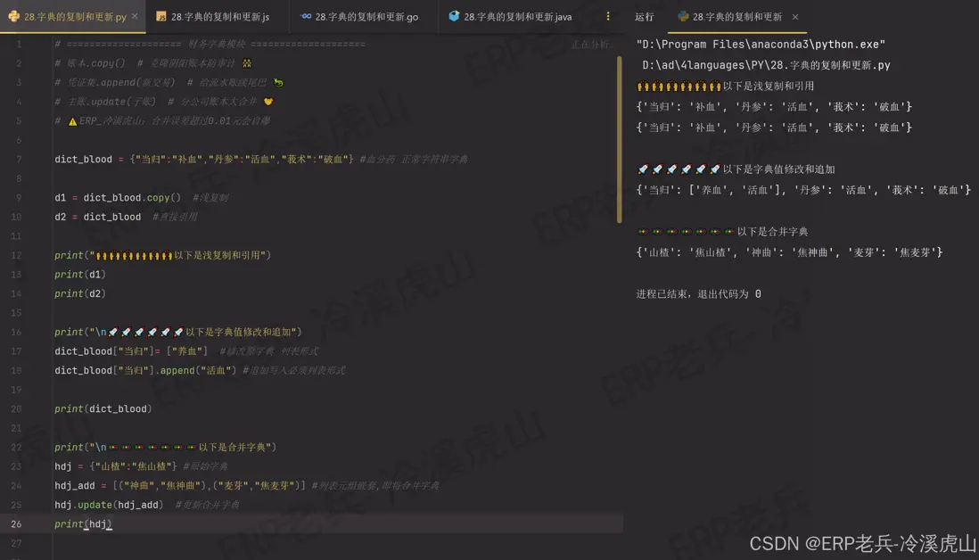Viewport: 979px width, 560px height.
Task: Click the D:\ad\4languages\PY script path output
Action: pos(766,65)
